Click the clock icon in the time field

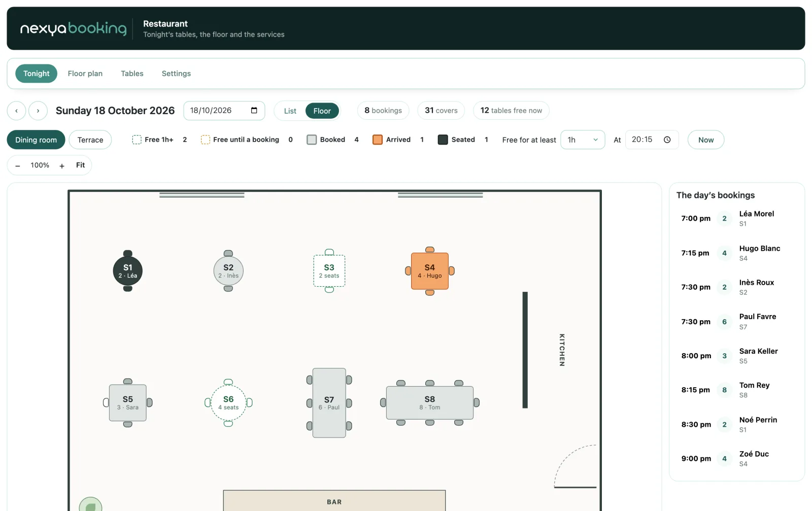click(x=667, y=140)
